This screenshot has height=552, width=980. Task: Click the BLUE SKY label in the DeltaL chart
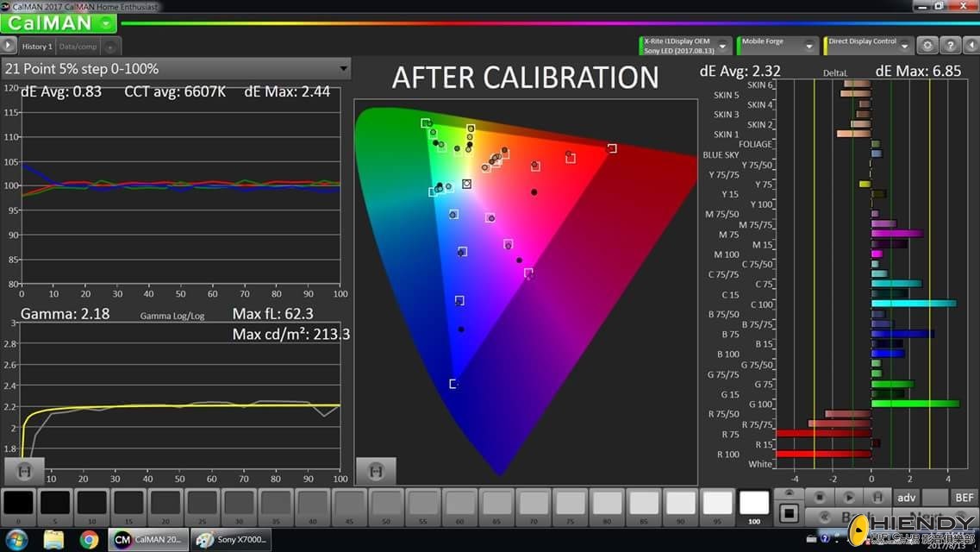(x=721, y=155)
